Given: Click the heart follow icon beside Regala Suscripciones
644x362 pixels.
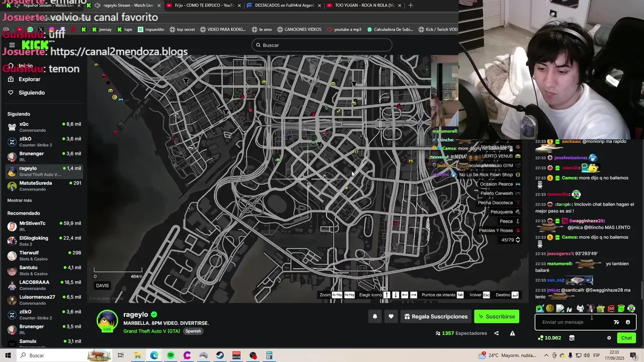Looking at the screenshot, I should 391,316.
